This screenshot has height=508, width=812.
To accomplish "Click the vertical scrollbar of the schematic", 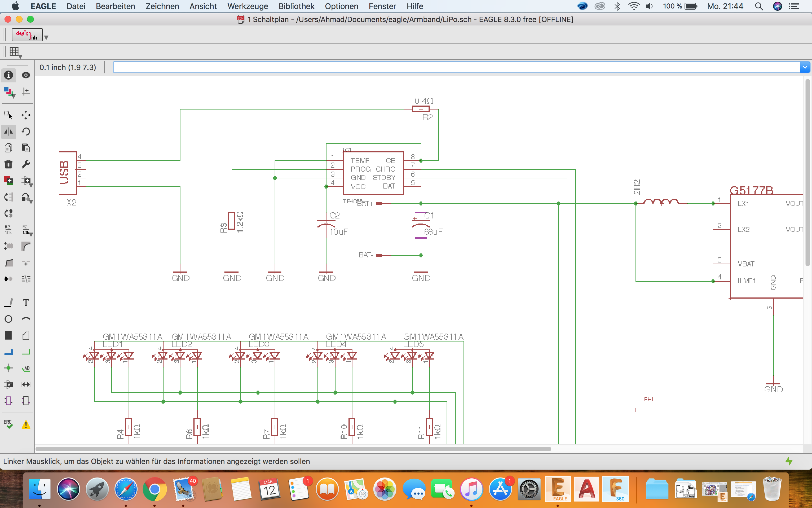I will [808, 172].
